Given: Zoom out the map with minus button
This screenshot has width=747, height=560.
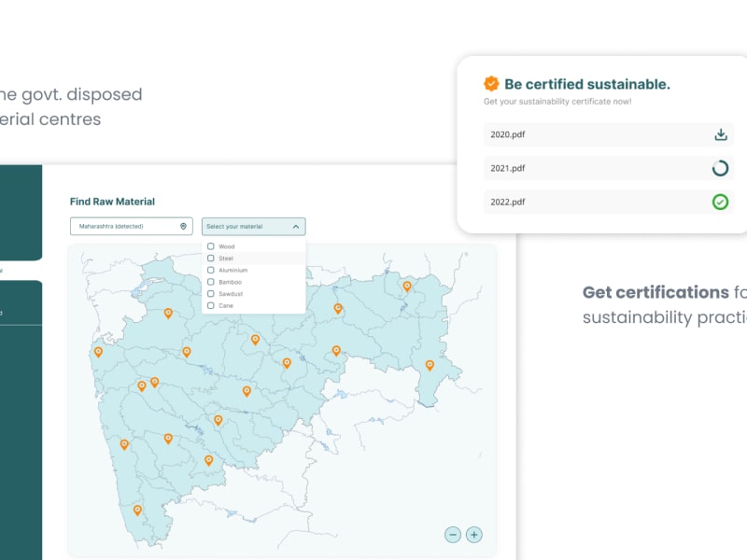Looking at the screenshot, I should pos(453,535).
